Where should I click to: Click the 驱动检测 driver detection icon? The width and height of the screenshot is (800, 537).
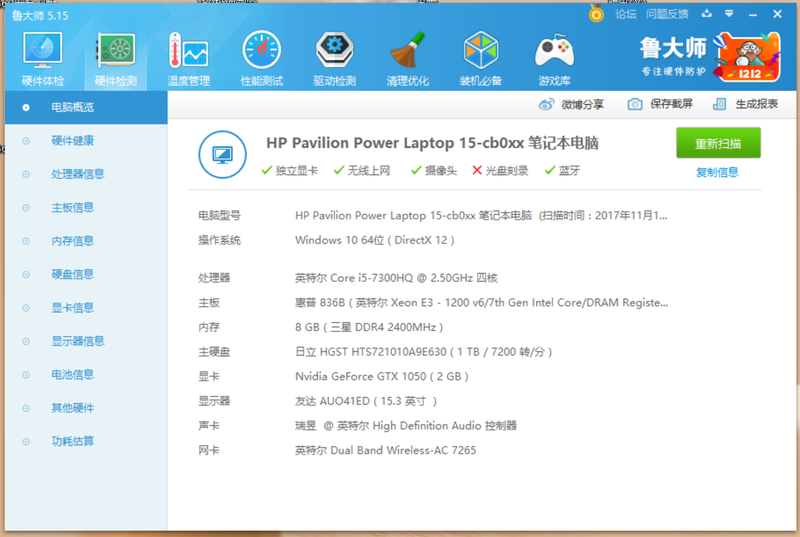334,56
